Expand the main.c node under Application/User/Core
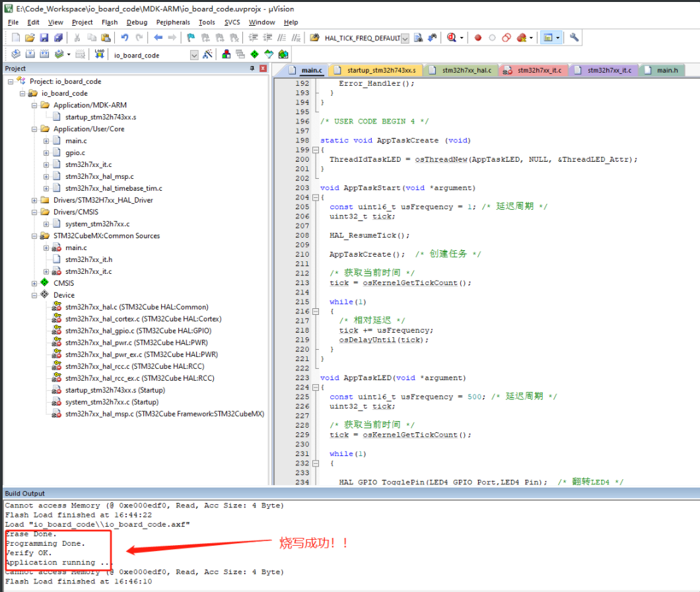This screenshot has height=592, width=700. tap(48, 141)
